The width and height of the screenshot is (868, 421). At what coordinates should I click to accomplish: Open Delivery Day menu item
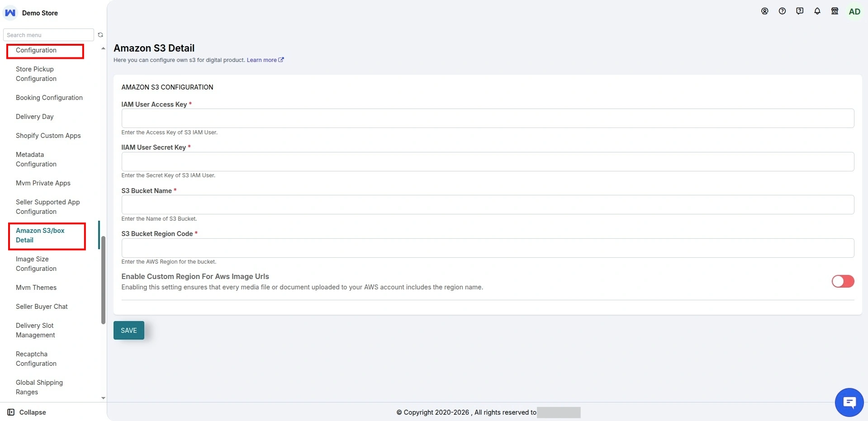point(35,117)
